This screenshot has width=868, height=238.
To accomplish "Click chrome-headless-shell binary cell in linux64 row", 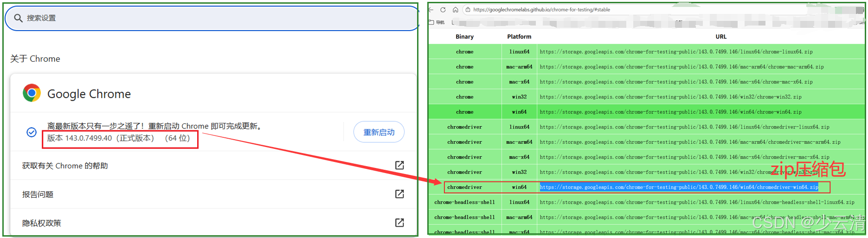I will pyautogui.click(x=464, y=202).
